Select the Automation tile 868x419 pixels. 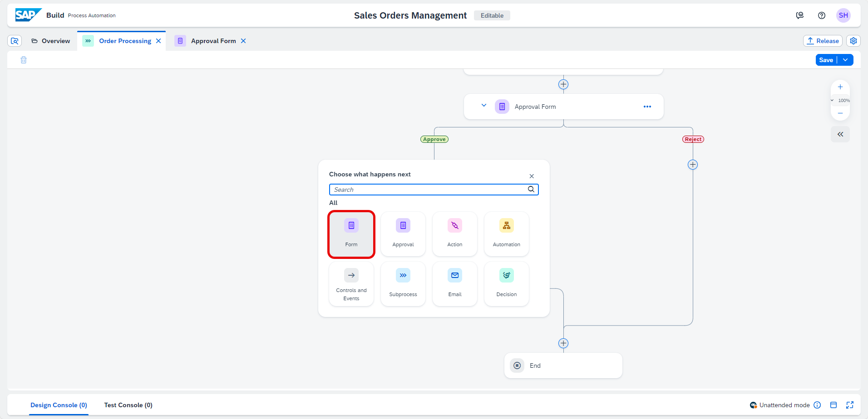point(507,234)
